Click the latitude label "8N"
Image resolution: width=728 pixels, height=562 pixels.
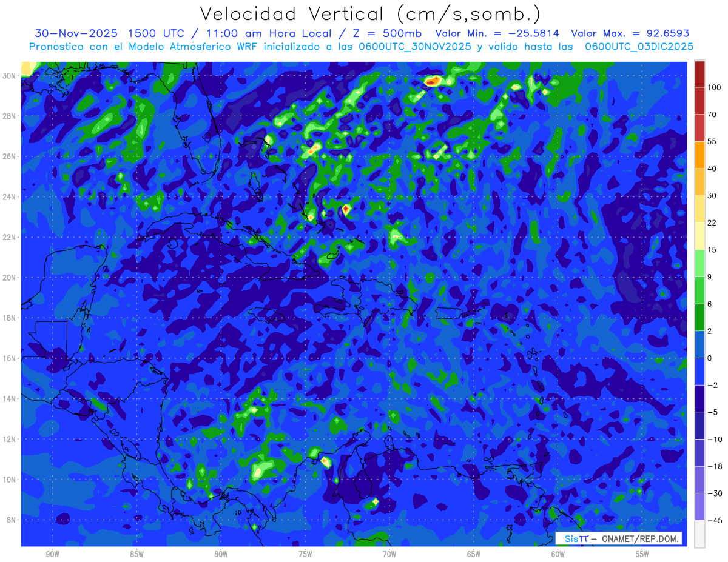[x=12, y=520]
